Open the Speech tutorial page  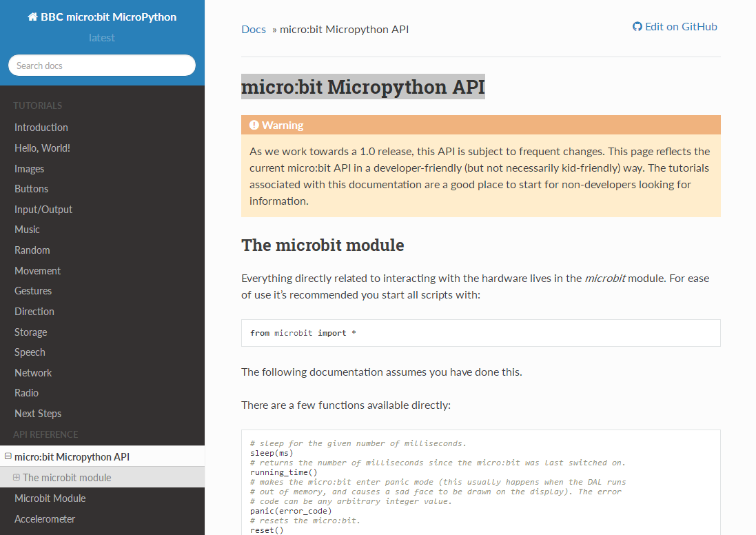[x=30, y=352]
